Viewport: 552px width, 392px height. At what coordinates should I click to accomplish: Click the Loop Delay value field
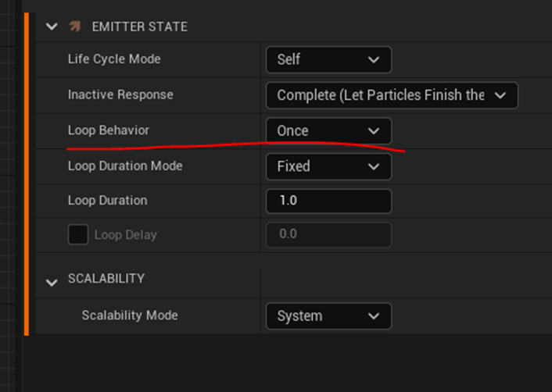click(x=328, y=234)
